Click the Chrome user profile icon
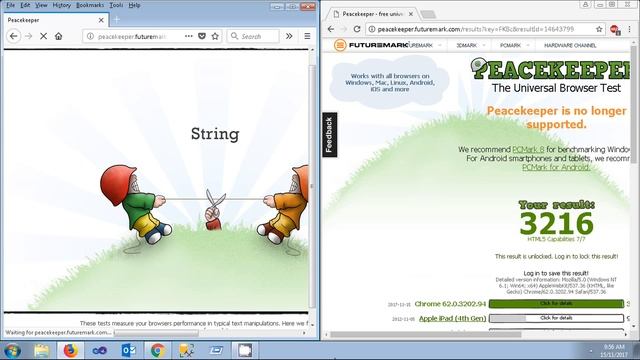This screenshot has height=360, width=640. pos(586,4)
